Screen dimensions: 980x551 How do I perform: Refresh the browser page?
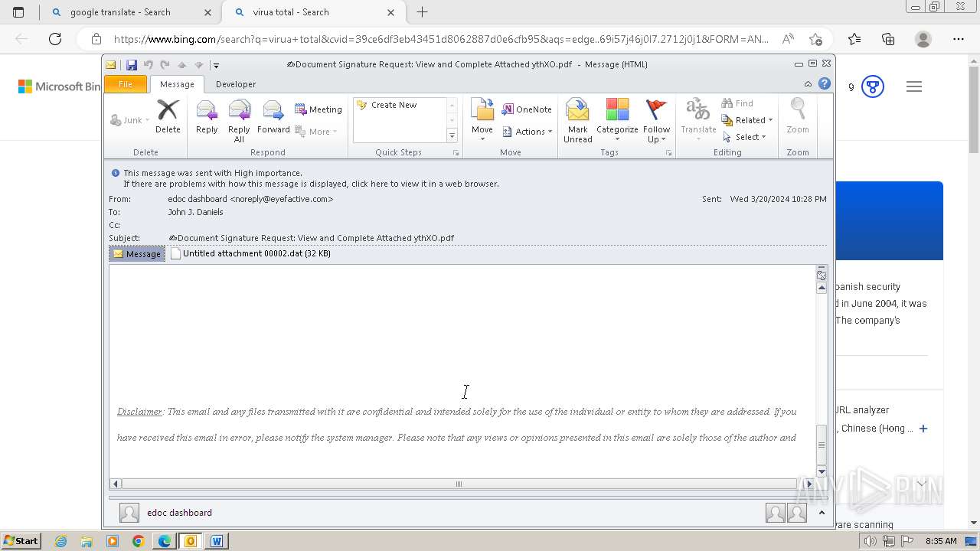(x=55, y=39)
